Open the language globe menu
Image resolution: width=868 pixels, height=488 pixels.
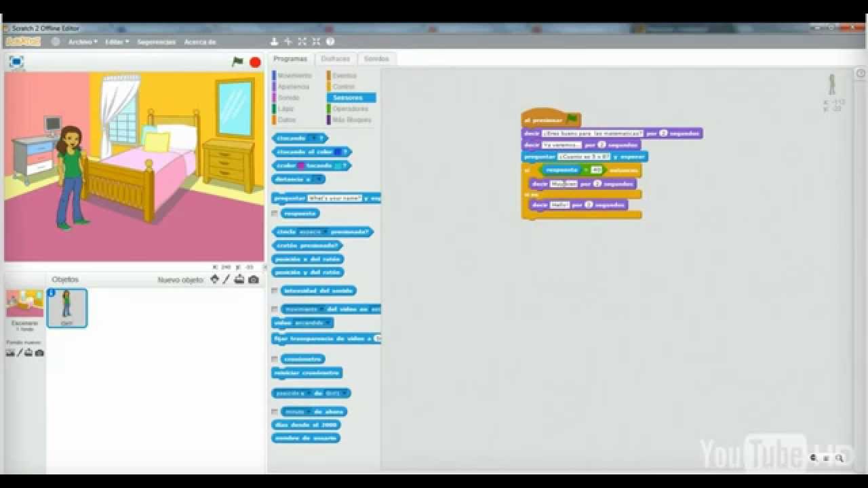coord(56,42)
